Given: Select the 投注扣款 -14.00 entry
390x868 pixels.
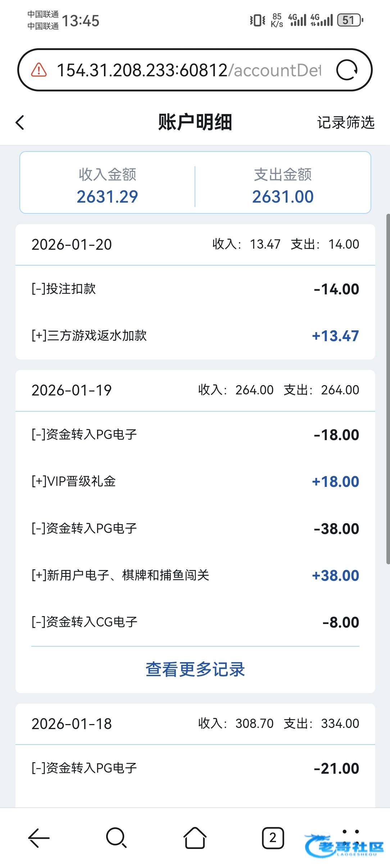Looking at the screenshot, I should click(x=195, y=289).
